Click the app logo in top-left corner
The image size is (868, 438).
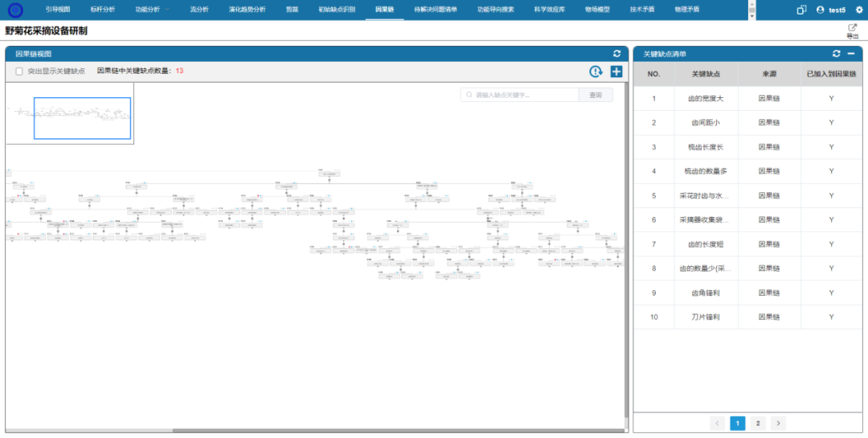[x=15, y=10]
